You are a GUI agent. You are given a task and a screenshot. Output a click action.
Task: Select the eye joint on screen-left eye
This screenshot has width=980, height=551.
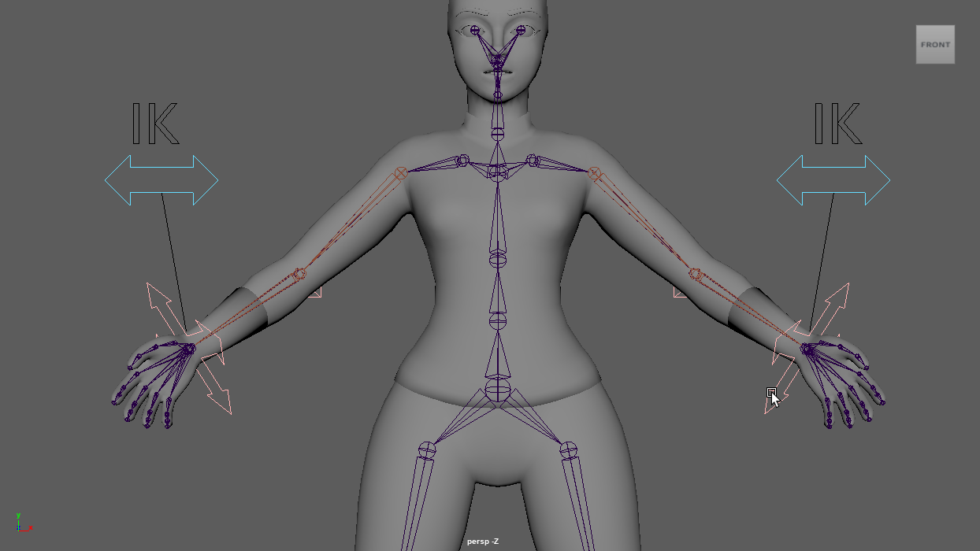tap(474, 31)
